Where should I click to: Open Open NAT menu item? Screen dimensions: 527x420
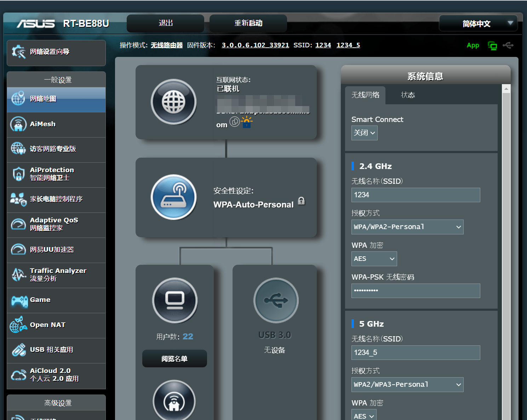coord(56,325)
